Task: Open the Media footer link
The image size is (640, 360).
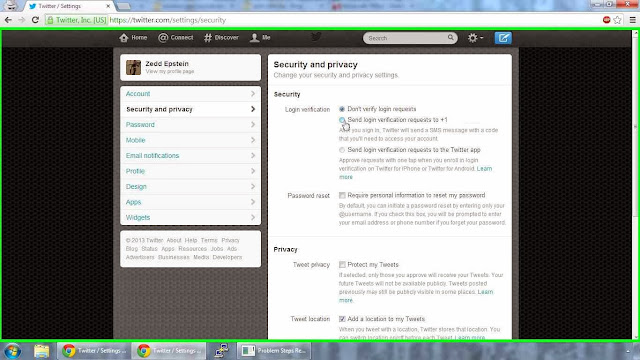Action: click(x=201, y=258)
